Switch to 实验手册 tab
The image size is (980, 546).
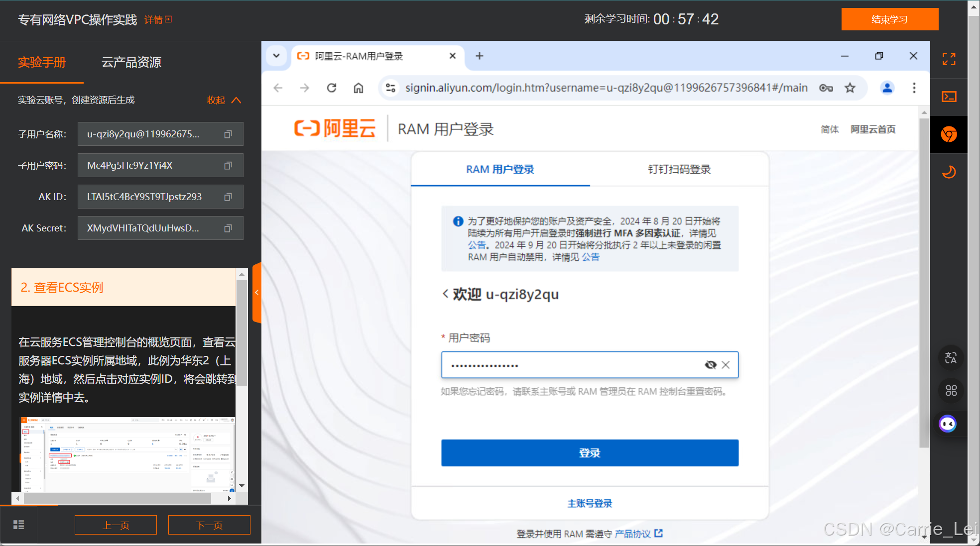point(42,62)
